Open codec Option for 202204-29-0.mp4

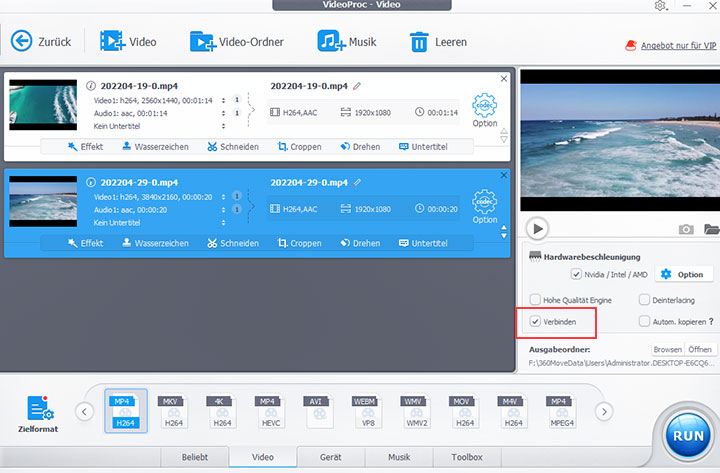tap(485, 207)
